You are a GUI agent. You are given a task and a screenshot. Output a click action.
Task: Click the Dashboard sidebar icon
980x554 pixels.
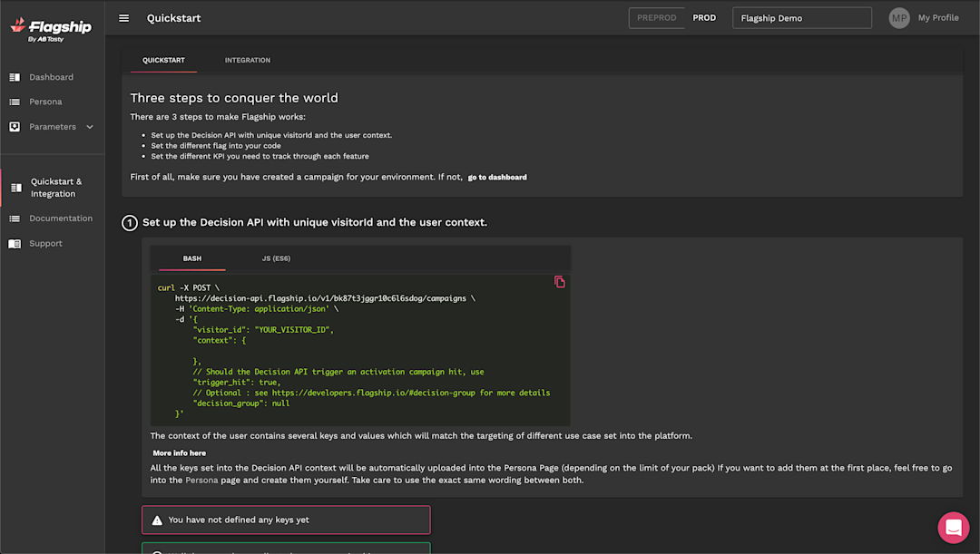(15, 77)
